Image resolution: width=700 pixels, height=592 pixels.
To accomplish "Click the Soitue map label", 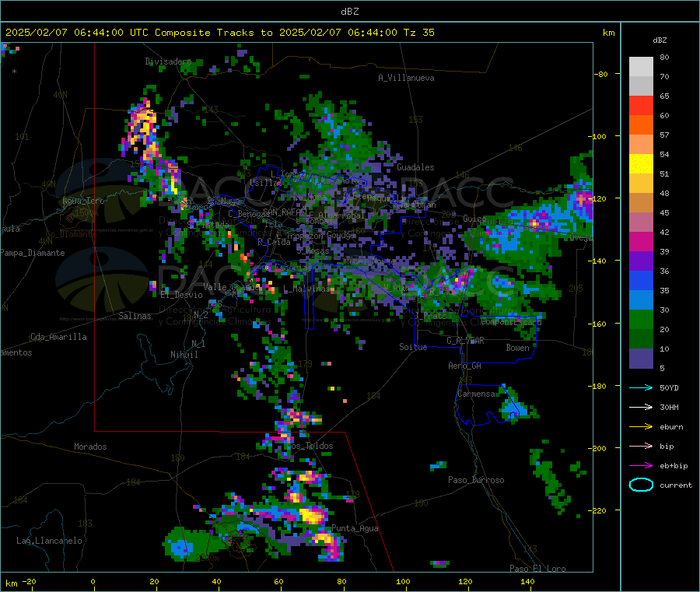I will (413, 347).
